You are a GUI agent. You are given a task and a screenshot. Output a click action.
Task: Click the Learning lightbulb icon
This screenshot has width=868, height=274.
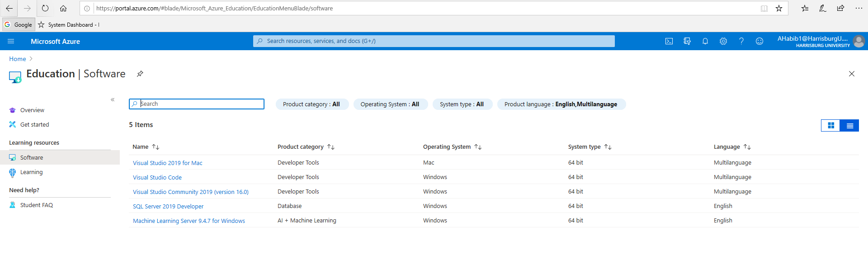tap(12, 172)
